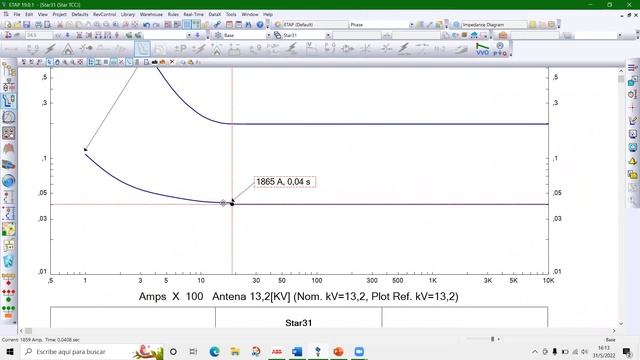Click horizontal scrollbar left arrow
This screenshot has width=640, height=360.
[x=21, y=331]
